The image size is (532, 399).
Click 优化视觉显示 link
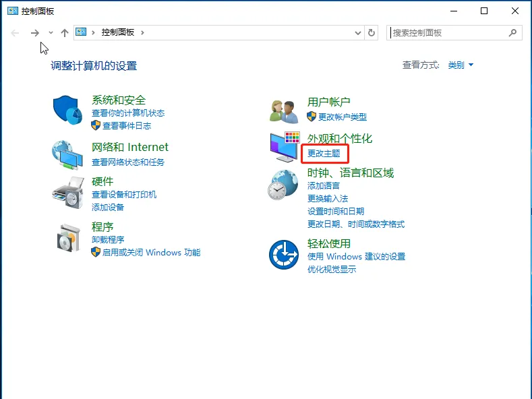pos(332,270)
